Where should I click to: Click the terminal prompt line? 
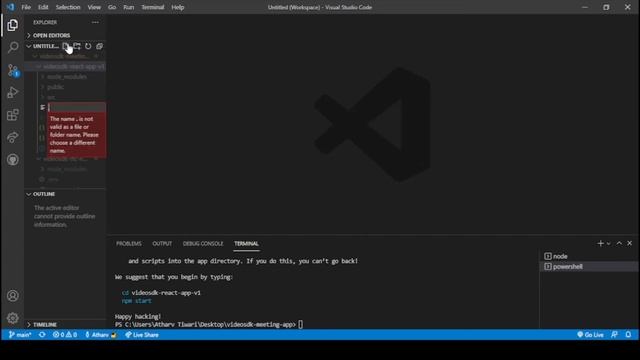(x=209, y=324)
